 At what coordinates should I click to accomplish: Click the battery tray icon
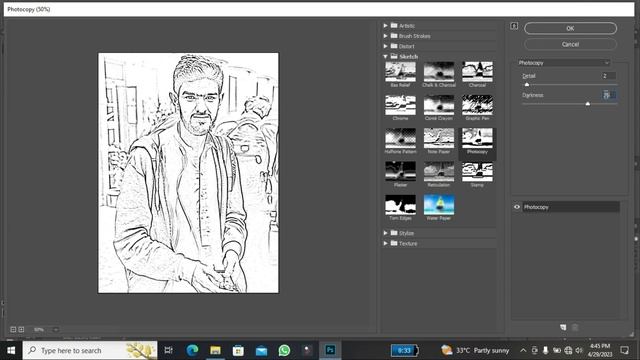coord(557,350)
